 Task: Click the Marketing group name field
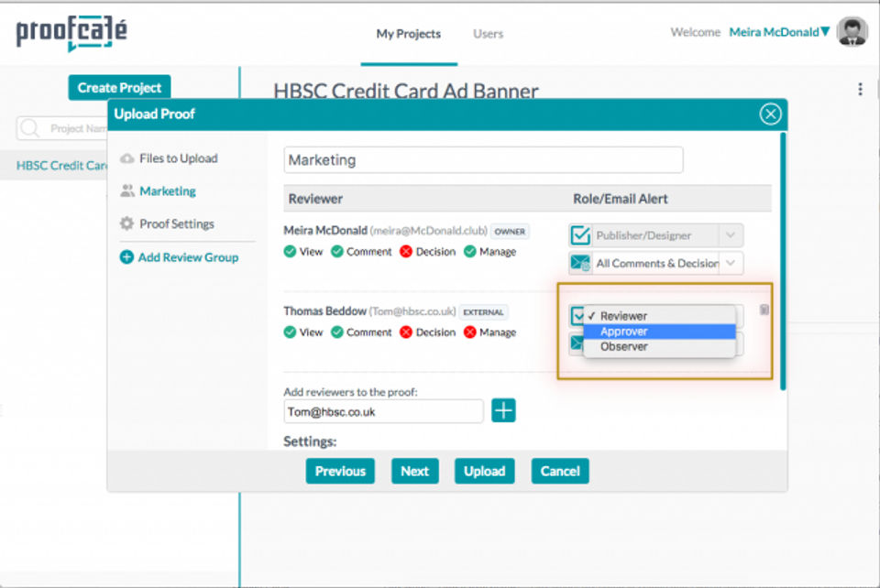pos(483,160)
